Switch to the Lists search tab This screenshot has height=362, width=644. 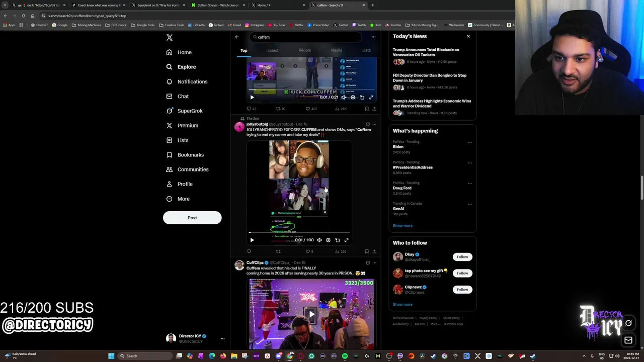366,50
